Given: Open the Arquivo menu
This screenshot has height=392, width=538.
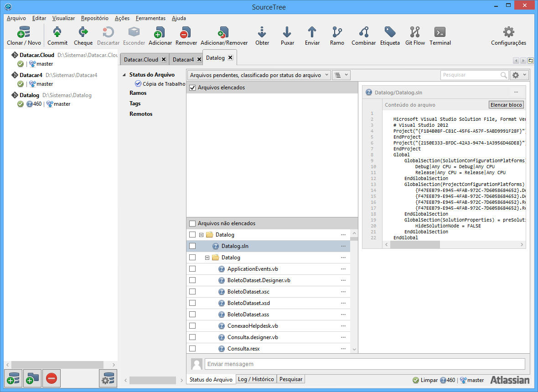Looking at the screenshot, I should (16, 18).
